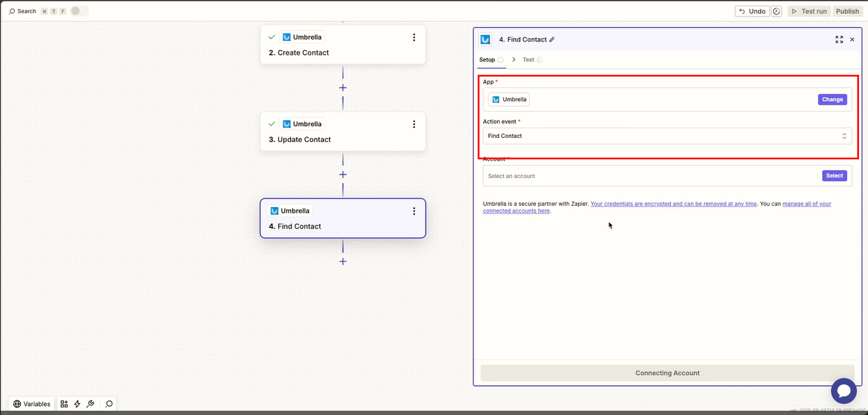868x415 pixels.
Task: Toggle the switch next to Search shortcut
Action: [79, 11]
